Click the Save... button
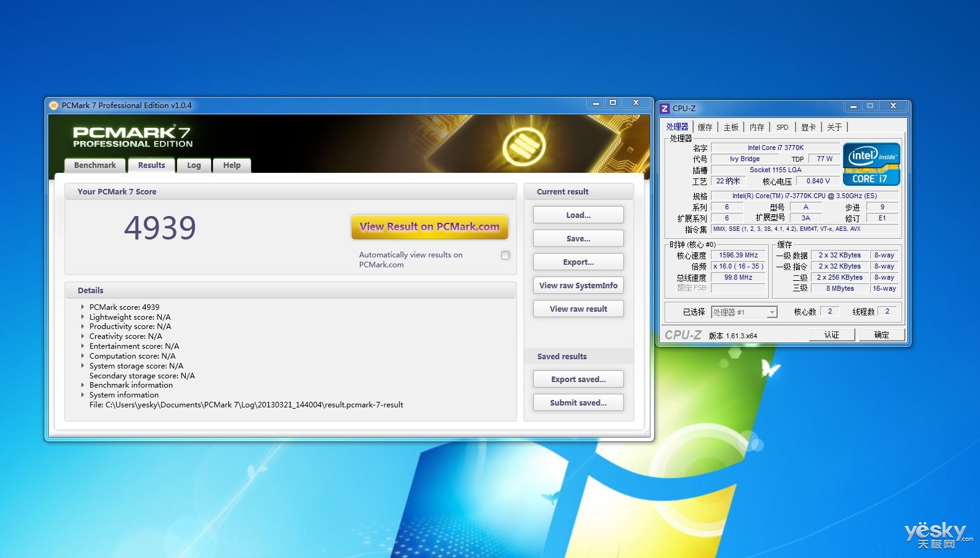The image size is (980, 558). 578,238
